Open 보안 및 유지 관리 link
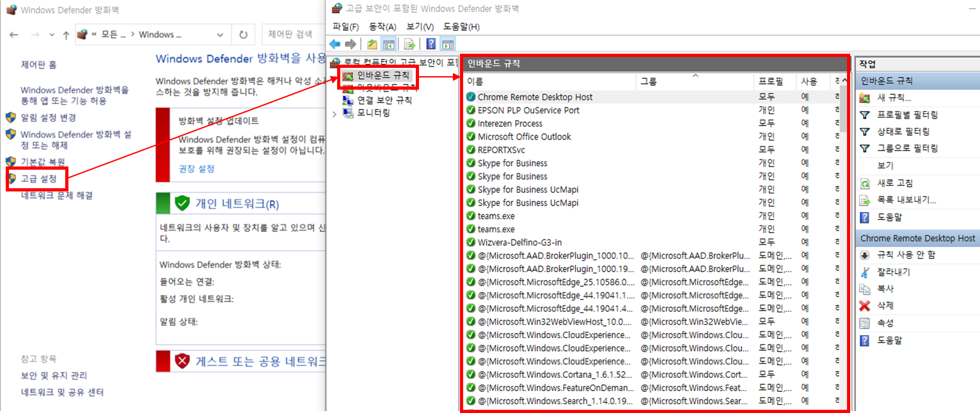 (54, 375)
